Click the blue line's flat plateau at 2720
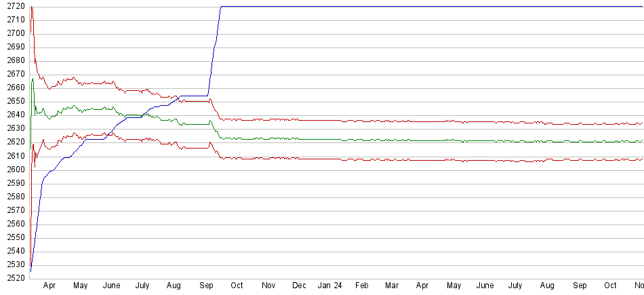This screenshot has height=295, width=644. (427, 7)
